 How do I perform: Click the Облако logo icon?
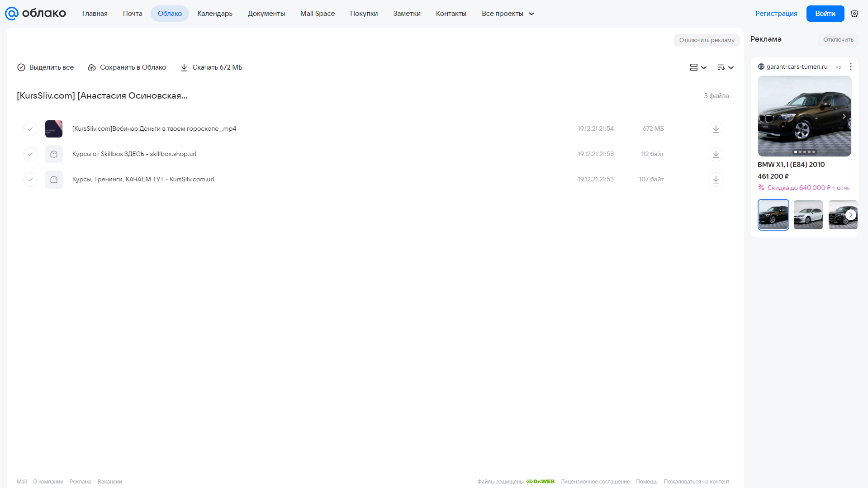click(12, 14)
